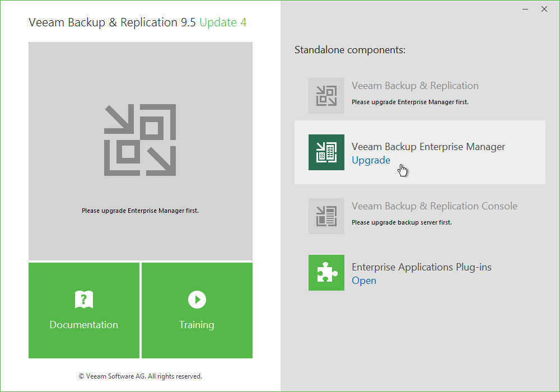The width and height of the screenshot is (560, 392).
Task: Click the large Veeam Backup & Replication install tile icon
Action: [140, 140]
